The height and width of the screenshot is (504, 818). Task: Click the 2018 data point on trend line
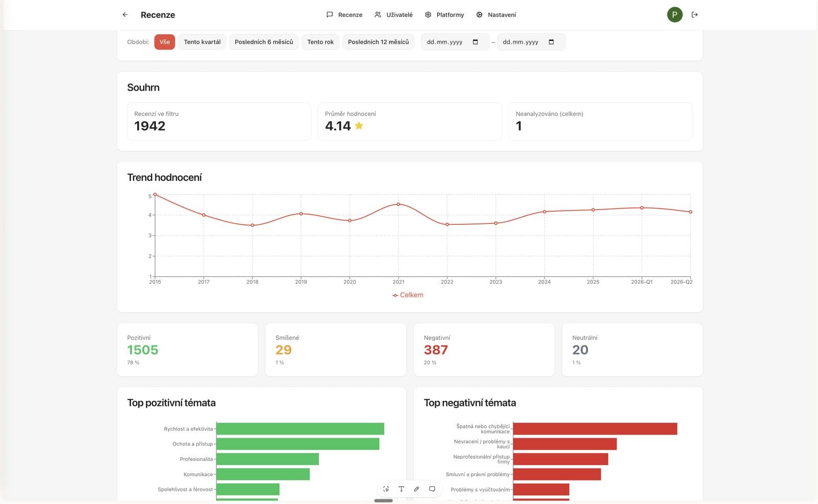(x=253, y=225)
